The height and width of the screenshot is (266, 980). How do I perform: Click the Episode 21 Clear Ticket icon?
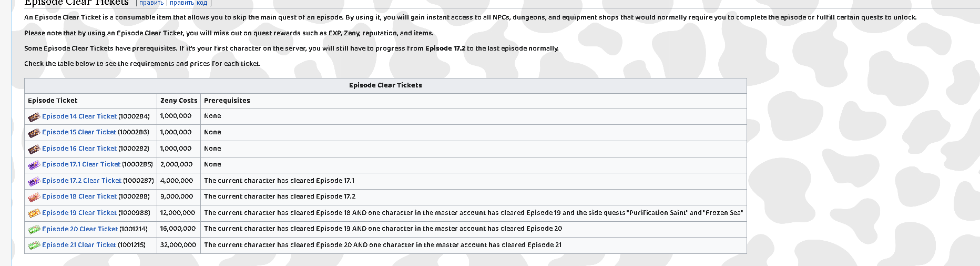pos(34,245)
